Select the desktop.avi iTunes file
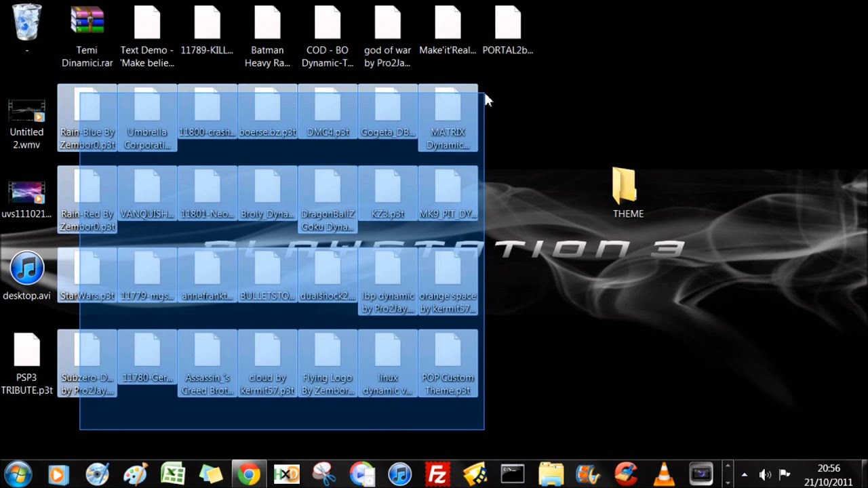 tap(26, 277)
